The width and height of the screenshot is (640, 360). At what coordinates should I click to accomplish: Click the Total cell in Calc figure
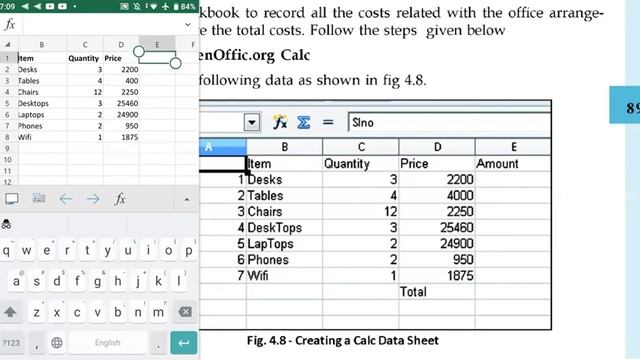click(x=437, y=292)
